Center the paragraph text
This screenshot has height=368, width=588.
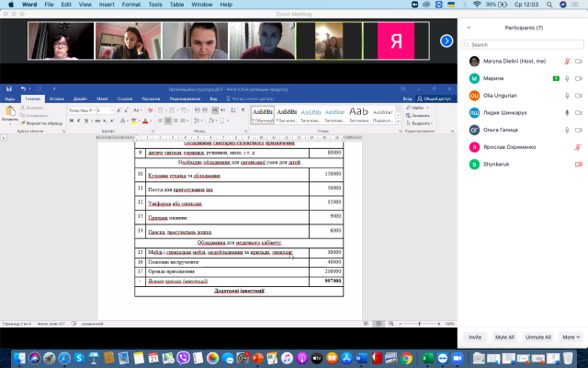click(x=168, y=121)
